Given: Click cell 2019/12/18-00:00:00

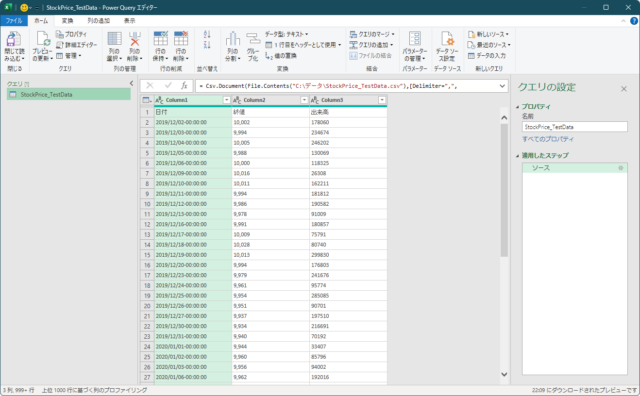Looking at the screenshot, I should click(193, 245).
